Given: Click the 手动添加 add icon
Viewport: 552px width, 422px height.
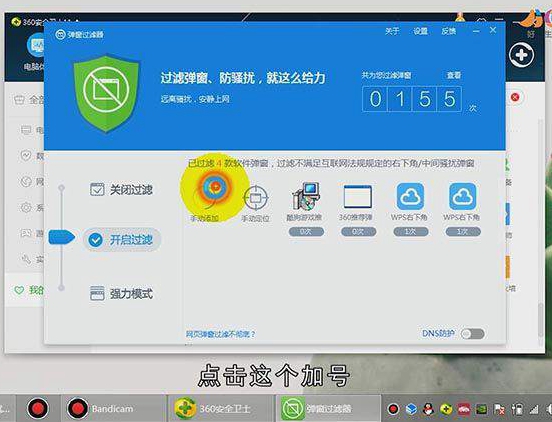Looking at the screenshot, I should (x=214, y=189).
